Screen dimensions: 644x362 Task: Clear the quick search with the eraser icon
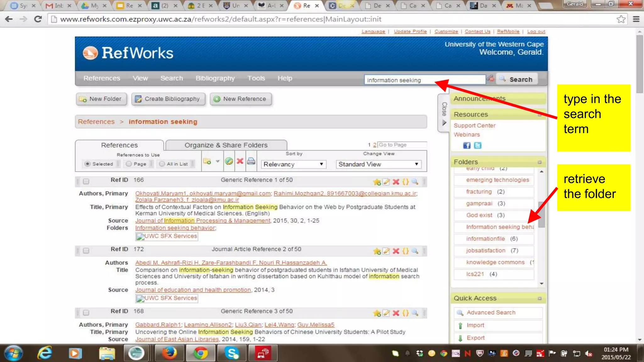click(x=491, y=79)
